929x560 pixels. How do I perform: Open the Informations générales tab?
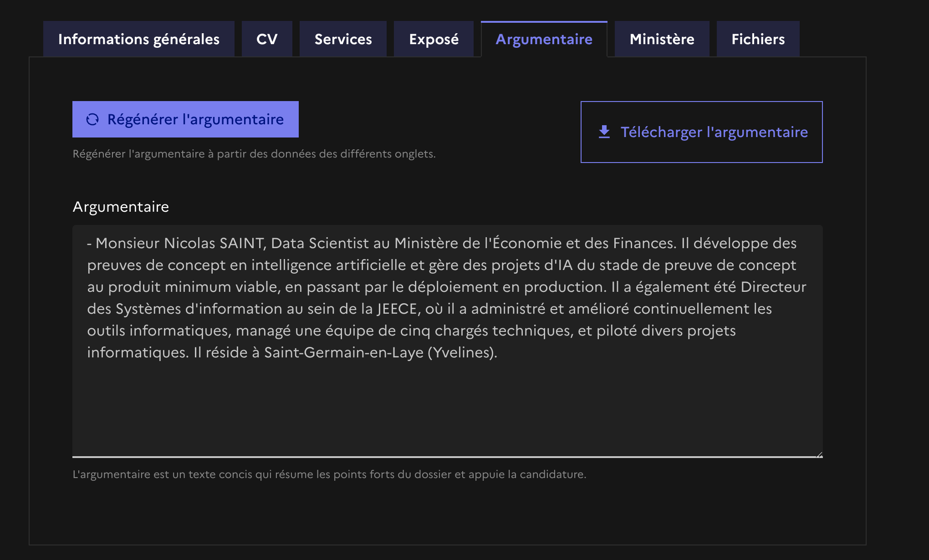[x=139, y=39]
